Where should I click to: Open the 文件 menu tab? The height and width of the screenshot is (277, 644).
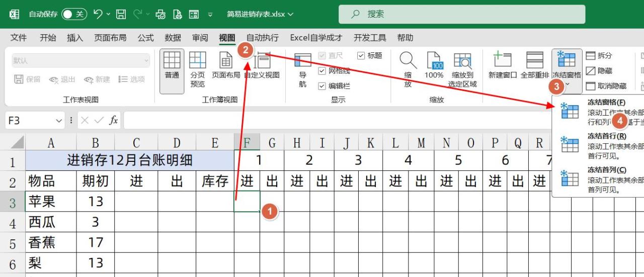point(19,38)
